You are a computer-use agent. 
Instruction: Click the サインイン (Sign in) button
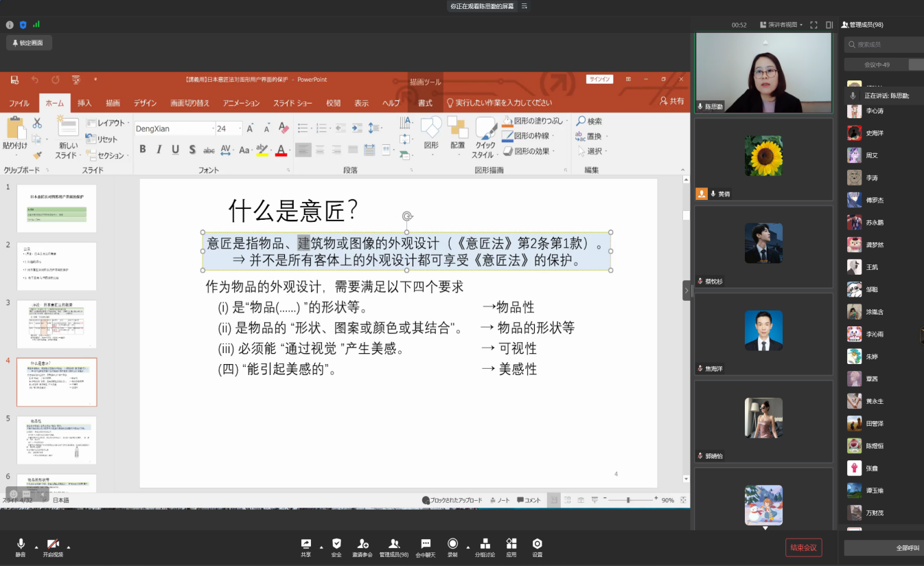600,79
